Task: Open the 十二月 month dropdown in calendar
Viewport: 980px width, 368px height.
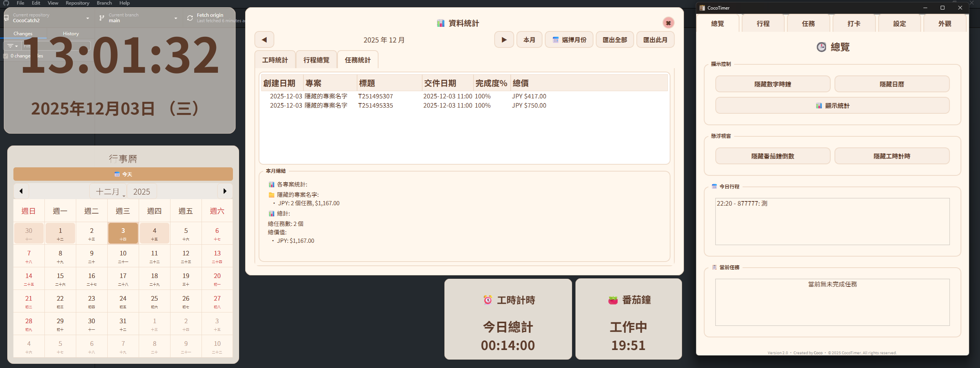Action: coord(108,191)
